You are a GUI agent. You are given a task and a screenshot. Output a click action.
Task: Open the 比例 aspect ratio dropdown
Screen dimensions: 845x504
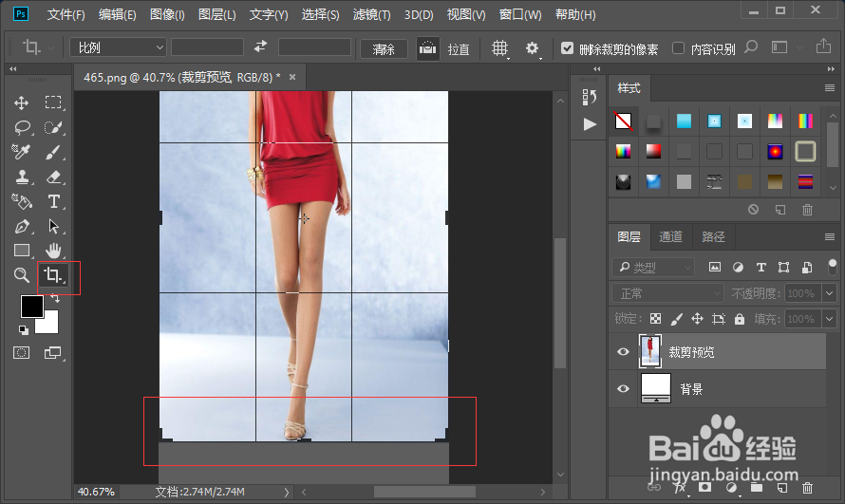(x=118, y=47)
